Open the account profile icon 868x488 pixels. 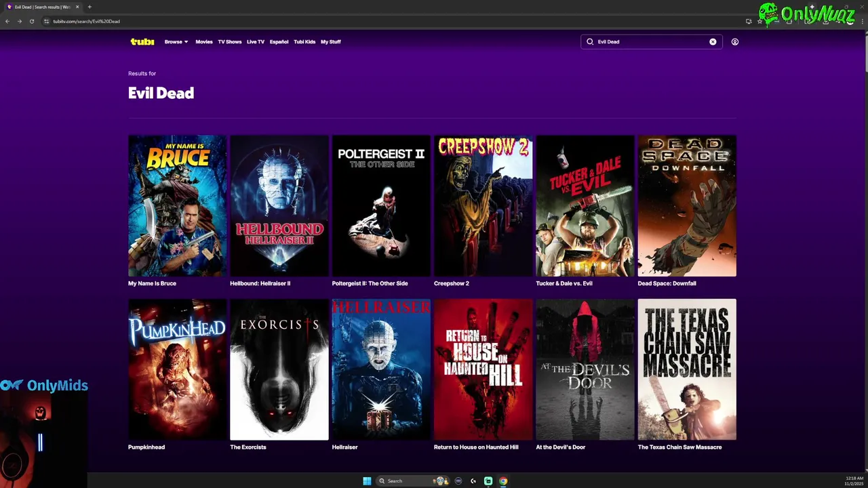735,41
